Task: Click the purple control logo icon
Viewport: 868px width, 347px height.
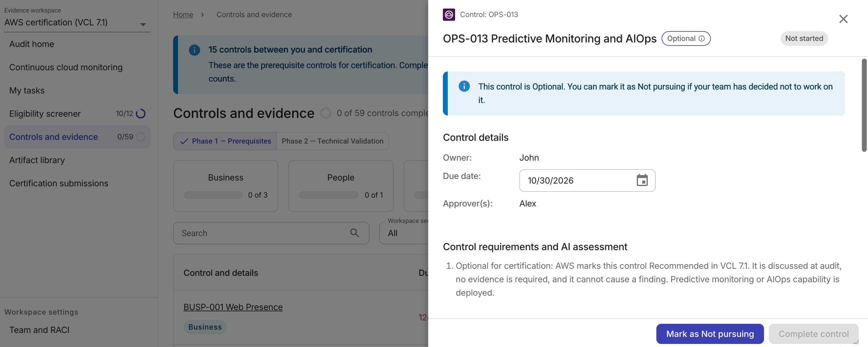Action: (x=448, y=14)
